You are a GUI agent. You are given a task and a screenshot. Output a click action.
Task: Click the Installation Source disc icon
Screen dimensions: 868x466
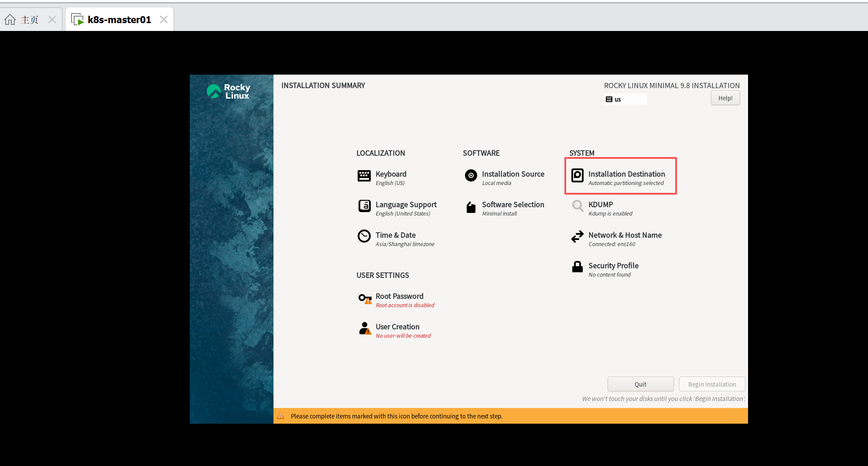[471, 175]
